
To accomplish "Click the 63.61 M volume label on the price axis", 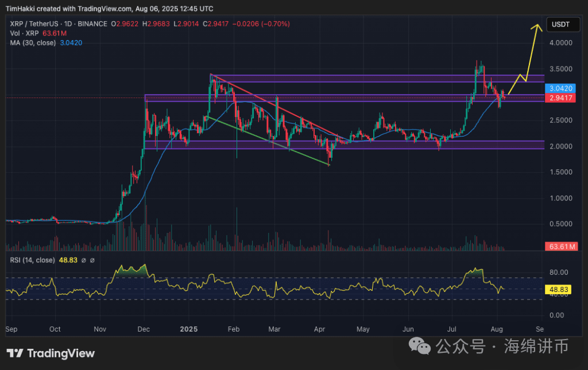I will [x=562, y=247].
